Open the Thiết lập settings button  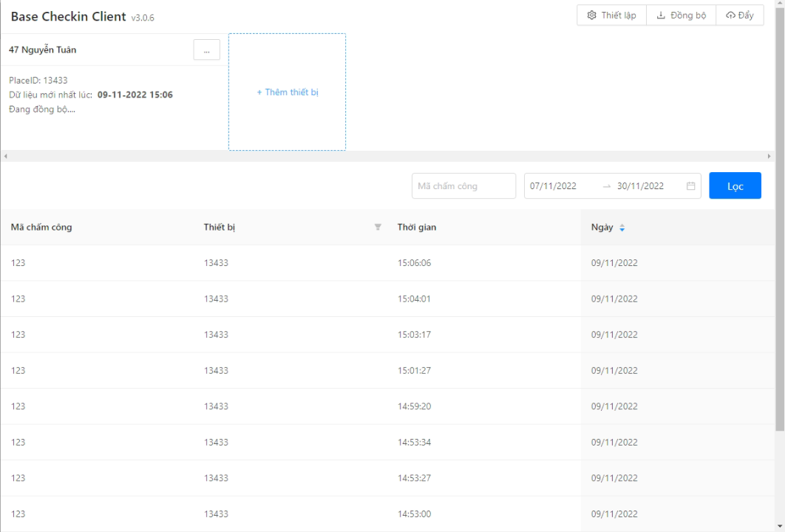click(x=611, y=16)
